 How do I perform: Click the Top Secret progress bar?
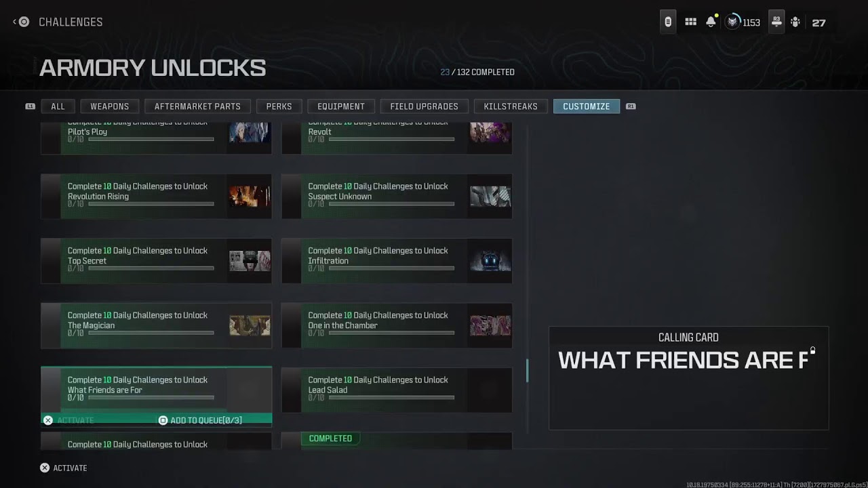coord(151,268)
